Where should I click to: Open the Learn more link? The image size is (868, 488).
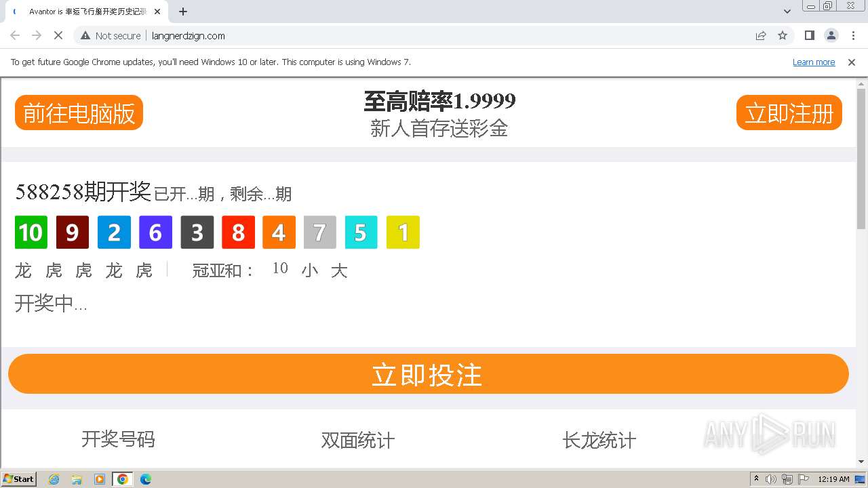[x=814, y=62]
